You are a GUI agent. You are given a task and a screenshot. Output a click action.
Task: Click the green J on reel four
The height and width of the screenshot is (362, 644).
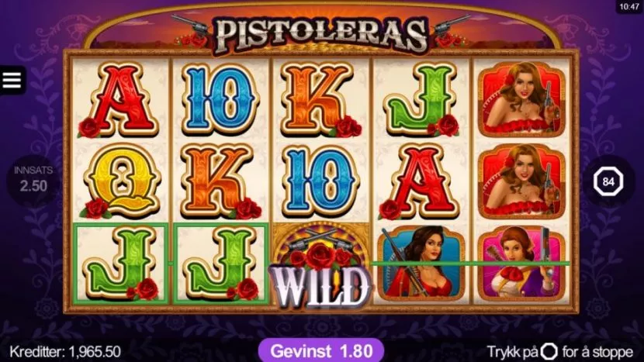point(421,100)
